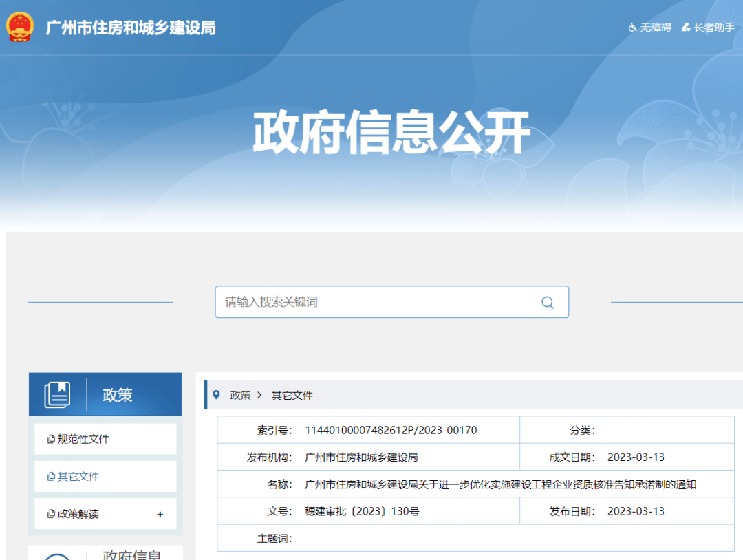Screen dimensions: 743x560
Task: Open 广州市住房和城乡建设局 site title
Action: tap(131, 28)
